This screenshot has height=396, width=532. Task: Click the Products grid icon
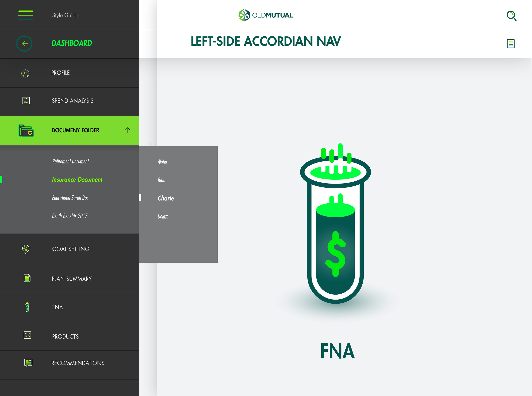tap(27, 335)
